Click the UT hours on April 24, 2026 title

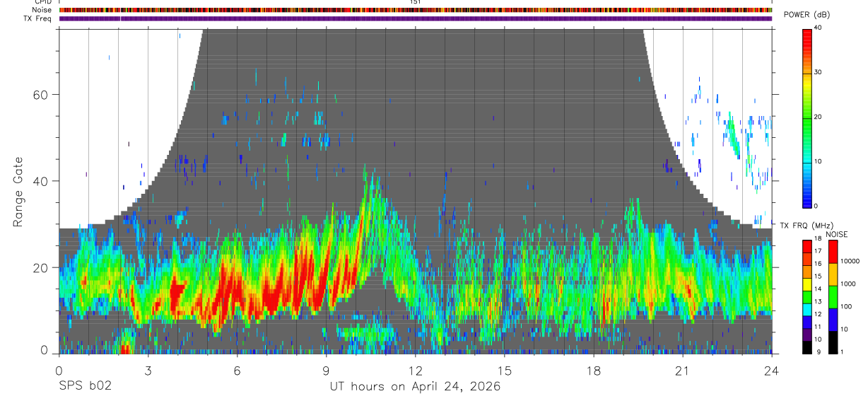tap(415, 387)
